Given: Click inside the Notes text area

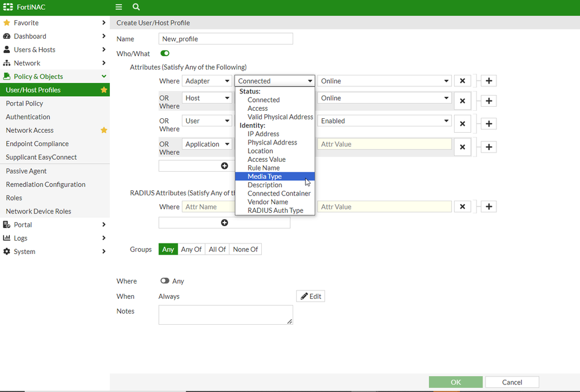Looking at the screenshot, I should [x=225, y=314].
